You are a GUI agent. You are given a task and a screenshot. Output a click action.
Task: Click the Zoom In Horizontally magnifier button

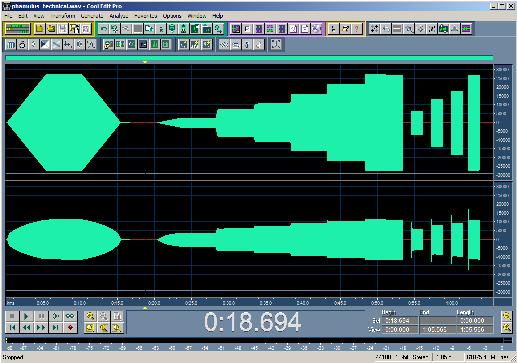point(90,316)
